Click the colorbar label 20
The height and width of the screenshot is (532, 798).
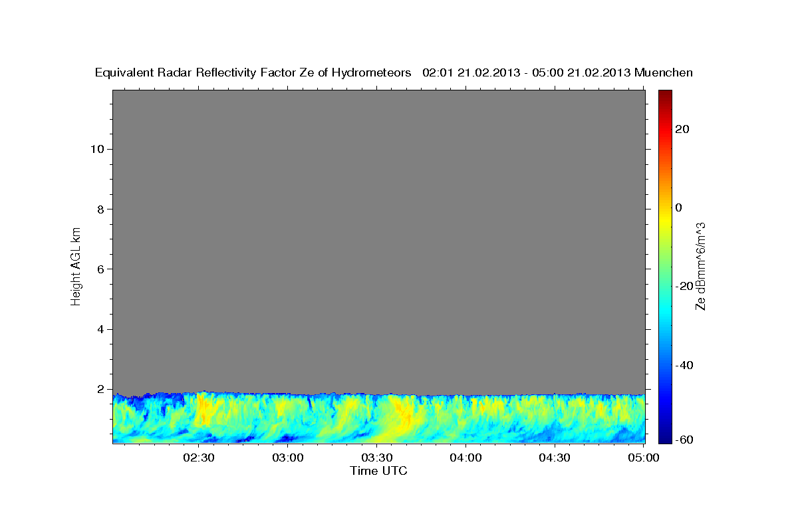(682, 129)
